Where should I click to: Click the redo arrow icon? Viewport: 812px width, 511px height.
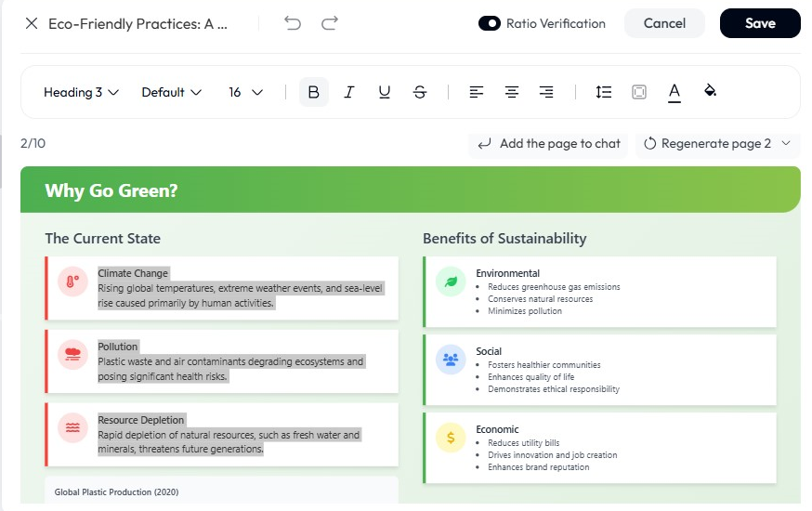tap(329, 23)
